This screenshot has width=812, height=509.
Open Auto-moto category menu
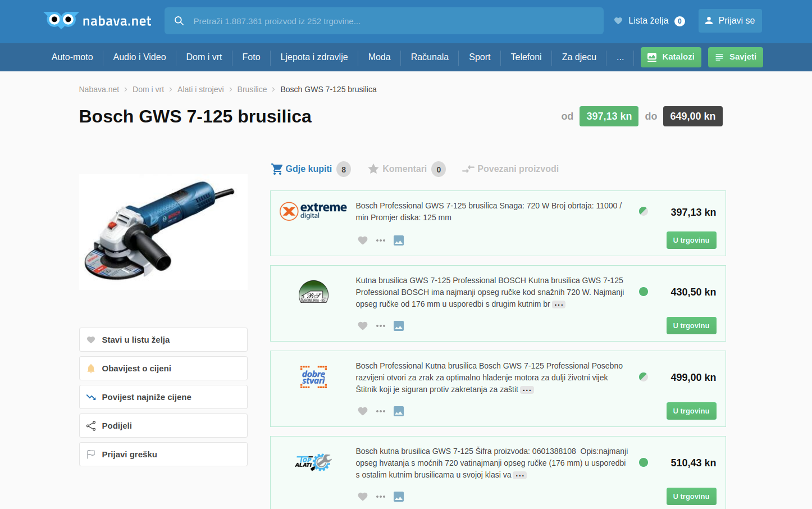click(x=72, y=57)
